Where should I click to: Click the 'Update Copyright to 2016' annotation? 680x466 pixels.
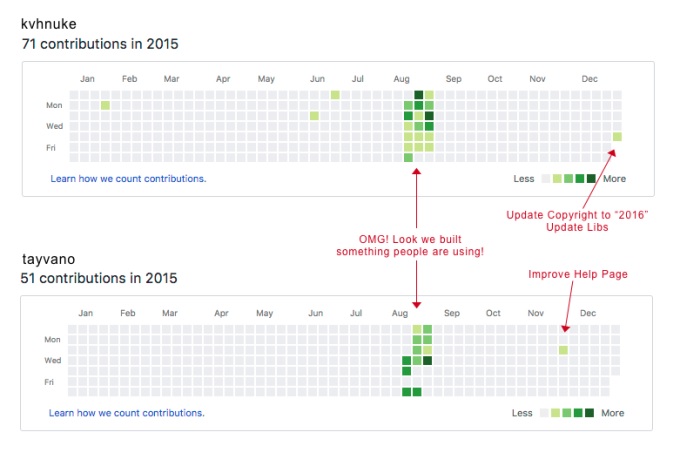point(577,215)
